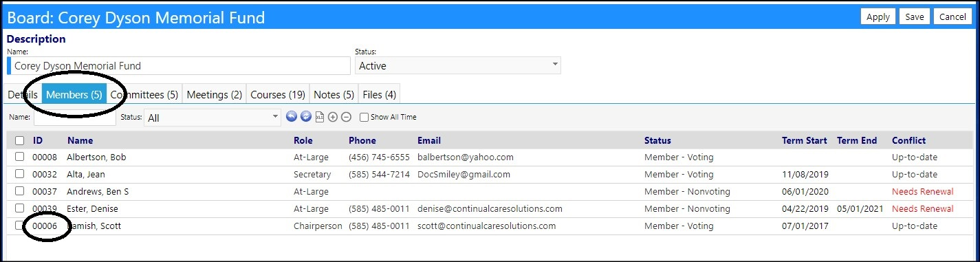980x262 pixels.
Task: Click member ID 00032
Action: click(45, 174)
